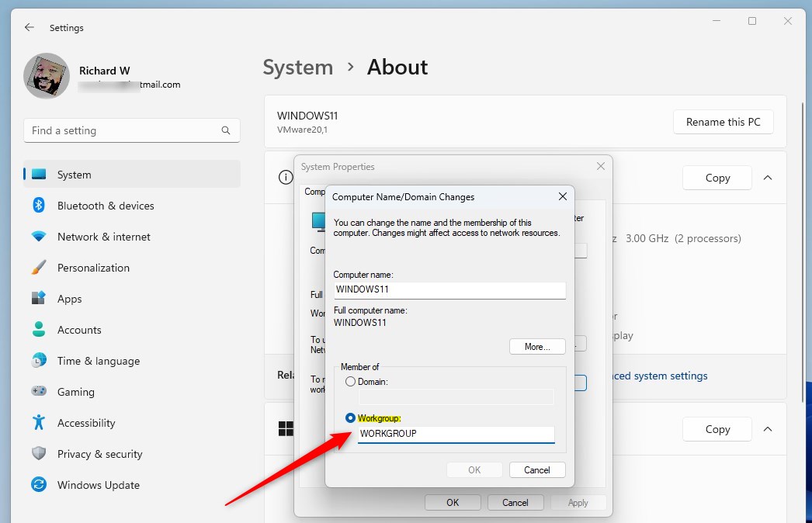Select System in the sidebar
The height and width of the screenshot is (523, 812).
point(75,175)
